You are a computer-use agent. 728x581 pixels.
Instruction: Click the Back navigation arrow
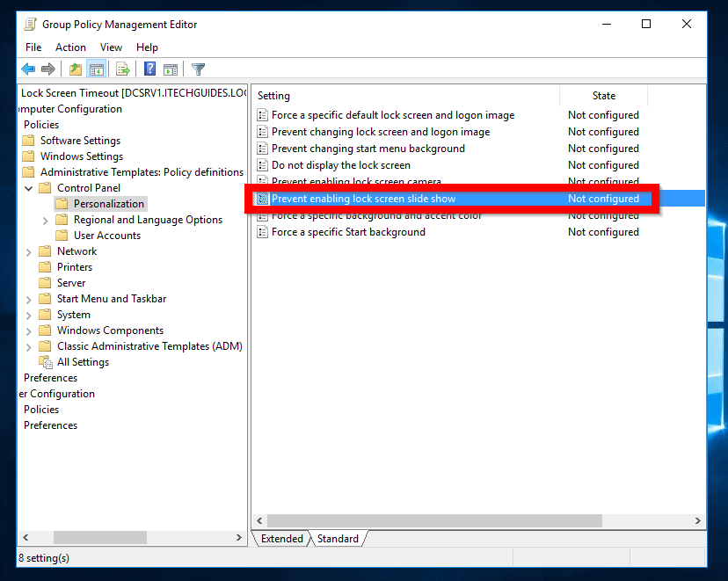pos(28,69)
